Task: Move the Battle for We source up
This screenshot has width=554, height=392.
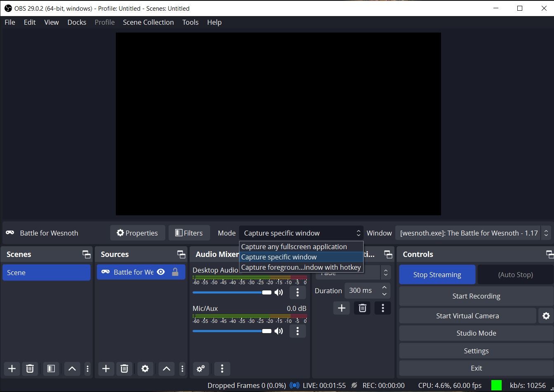Action: click(166, 369)
